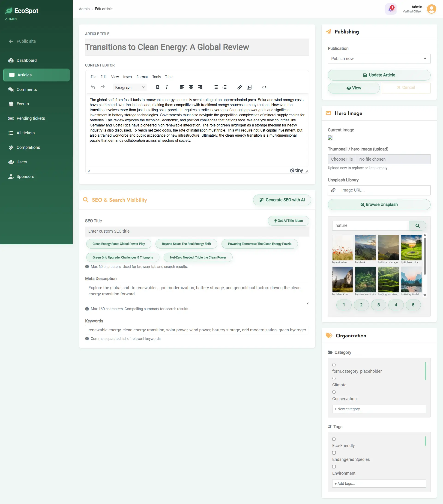443x504 pixels.
Task: Open the Format menu in editor
Action: [x=142, y=77]
